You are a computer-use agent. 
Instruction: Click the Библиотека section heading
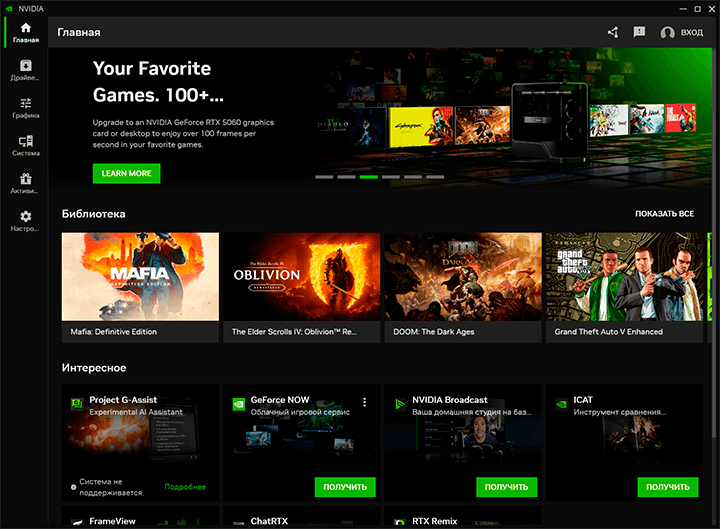94,214
